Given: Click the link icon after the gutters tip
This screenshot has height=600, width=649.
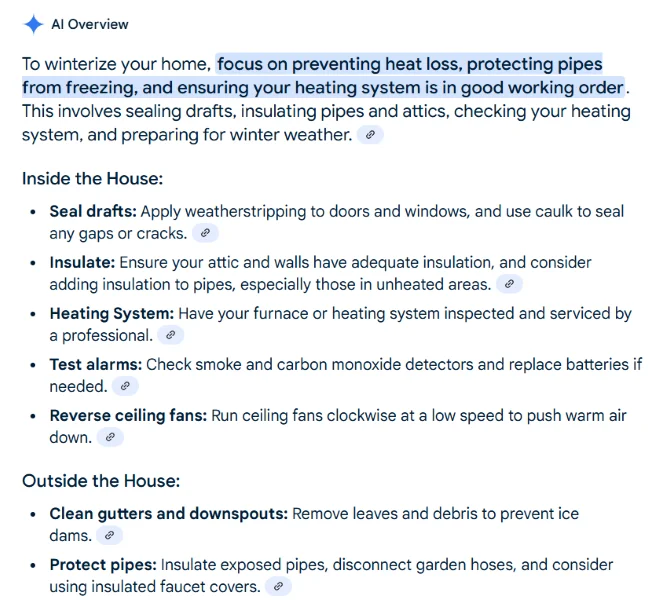Looking at the screenshot, I should click(x=111, y=535).
